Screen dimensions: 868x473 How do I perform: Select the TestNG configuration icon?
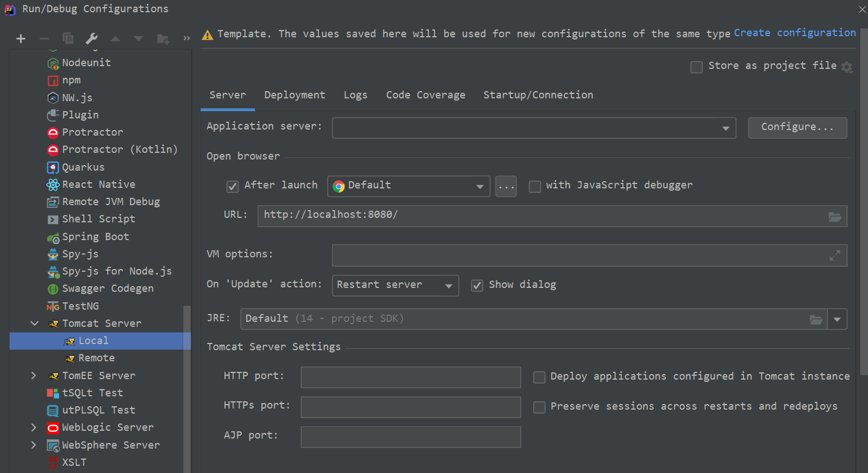(53, 307)
